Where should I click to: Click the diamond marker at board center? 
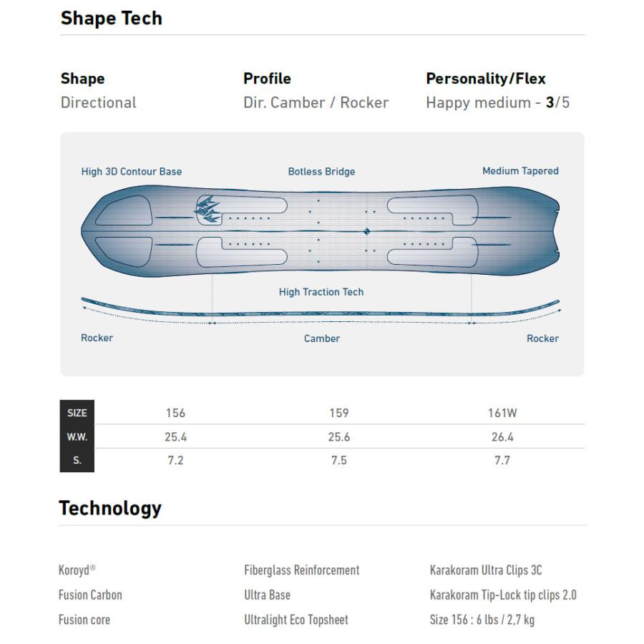coord(367,231)
